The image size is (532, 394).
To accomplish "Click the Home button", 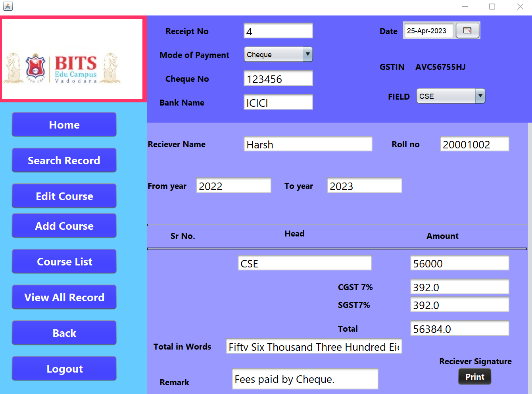I will [x=64, y=124].
